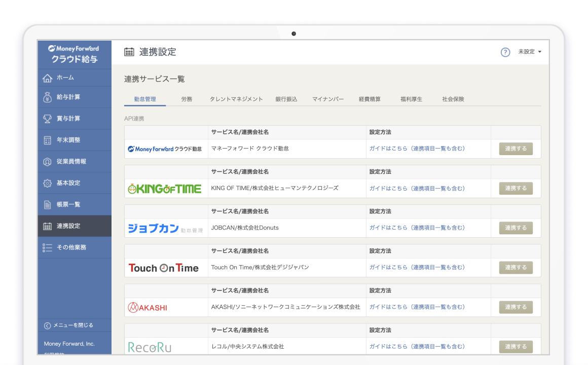Image resolution: width=588 pixels, height=365 pixels.
Task: Click the Money Forward クラウド給与 logo
Action: point(74,54)
